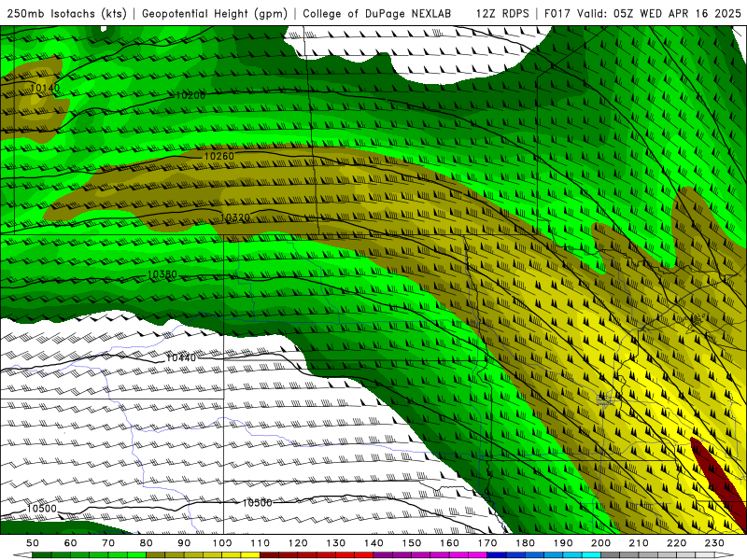The width and height of the screenshot is (747, 560).
Task: Click the cyan swatch below 200
Action: pyautogui.click(x=591, y=555)
